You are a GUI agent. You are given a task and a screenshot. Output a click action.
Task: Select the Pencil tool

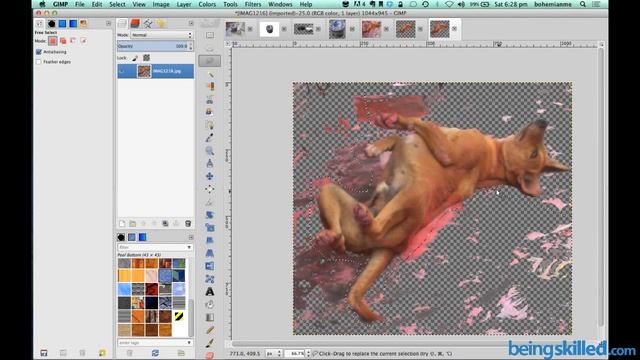210,330
